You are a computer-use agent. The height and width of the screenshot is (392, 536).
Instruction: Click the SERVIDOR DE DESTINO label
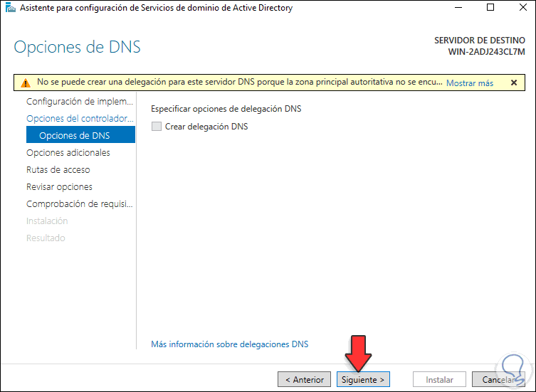[480, 41]
